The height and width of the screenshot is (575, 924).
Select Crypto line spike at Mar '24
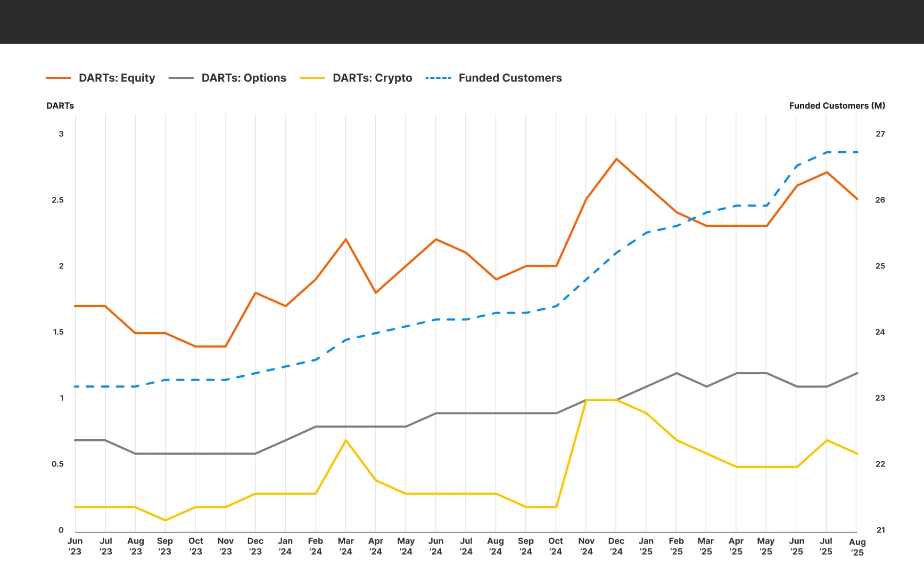[346, 440]
